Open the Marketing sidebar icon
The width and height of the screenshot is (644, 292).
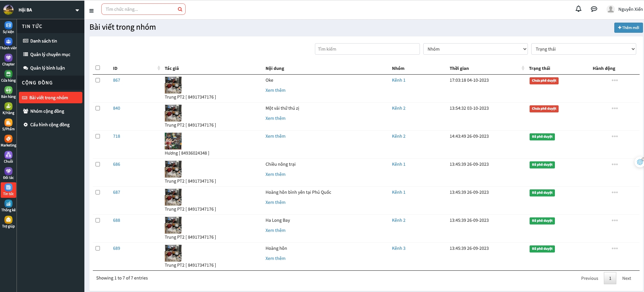pos(8,141)
